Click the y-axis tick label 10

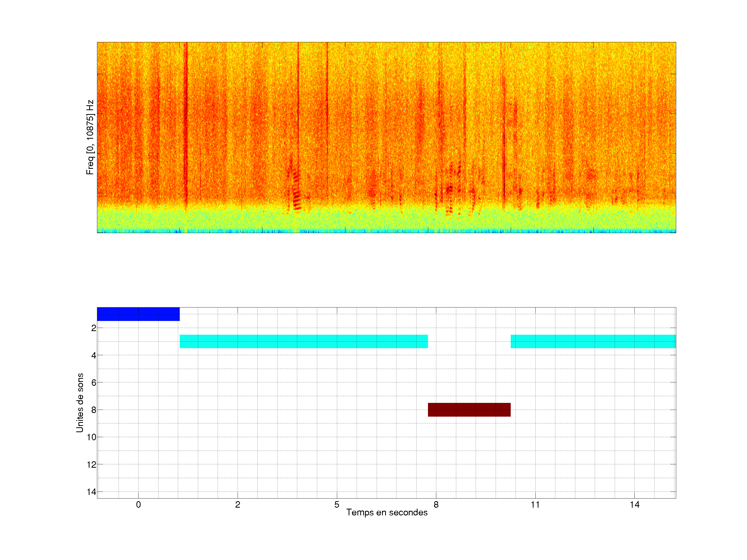tap(92, 437)
